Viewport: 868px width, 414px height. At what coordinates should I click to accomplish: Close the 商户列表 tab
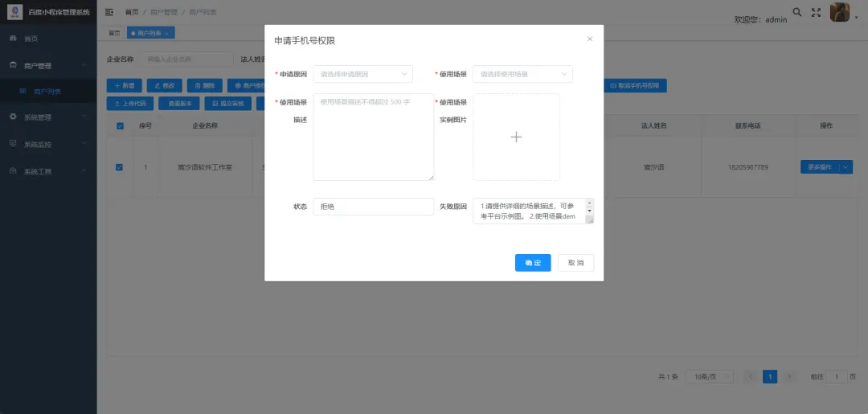pos(167,34)
